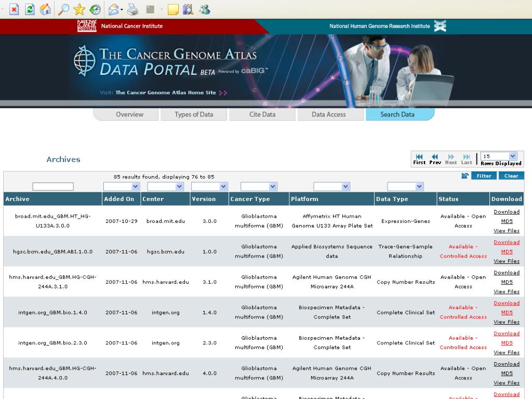
Task: Click the Stop page loading icon
Action: 14,9
